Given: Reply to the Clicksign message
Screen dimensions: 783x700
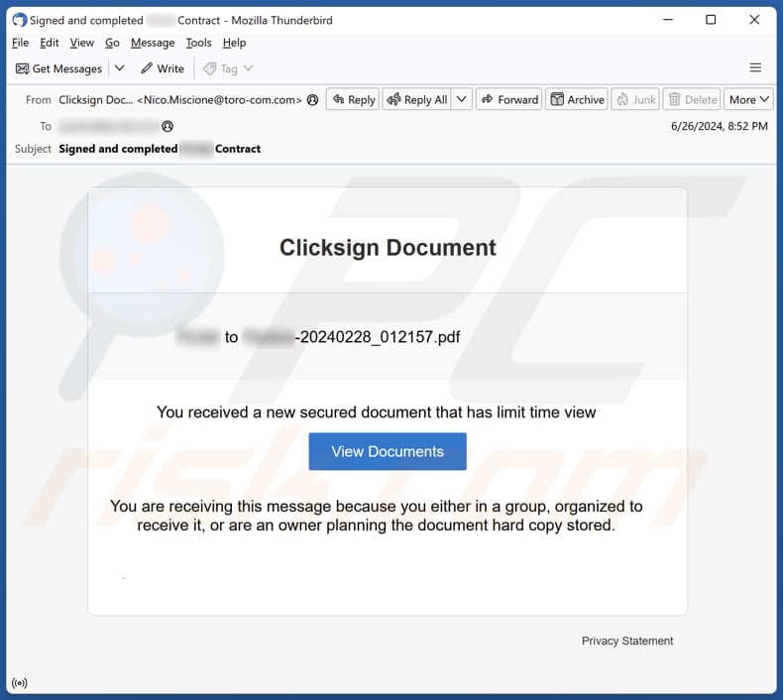Looking at the screenshot, I should tap(353, 99).
